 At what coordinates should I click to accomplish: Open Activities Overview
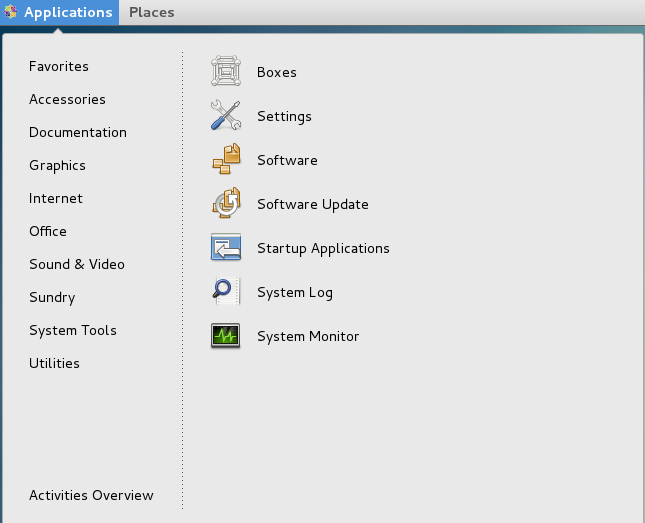(x=91, y=495)
